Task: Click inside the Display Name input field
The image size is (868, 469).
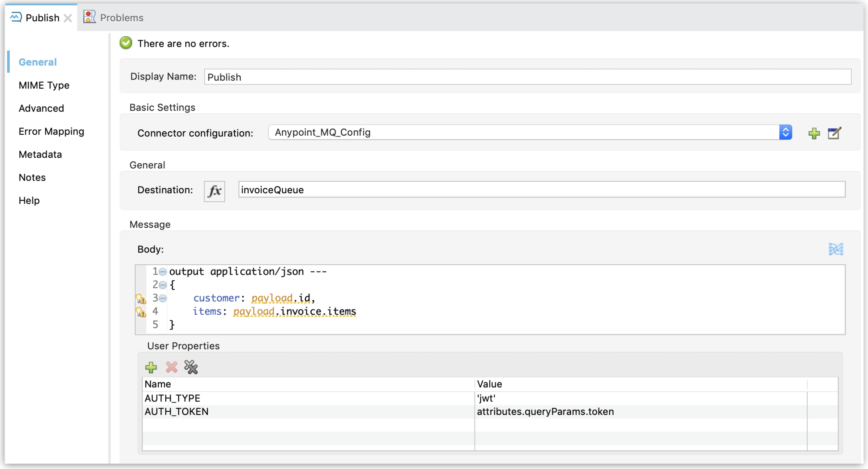Action: click(404, 76)
